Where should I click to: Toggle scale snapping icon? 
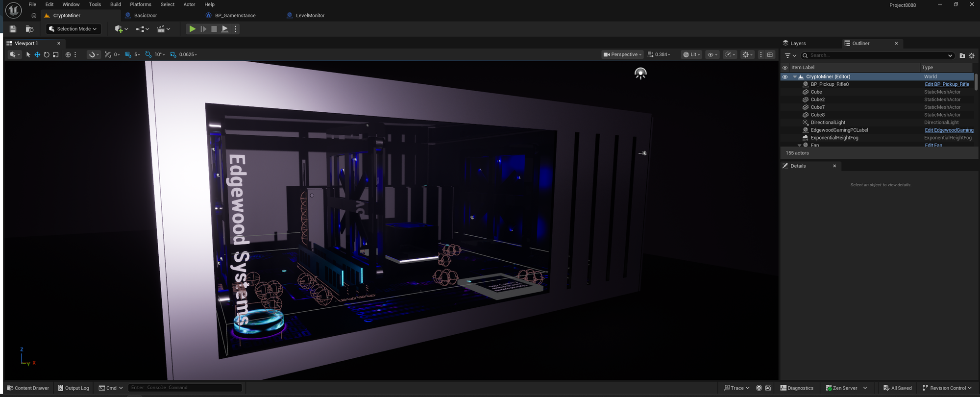(173, 54)
